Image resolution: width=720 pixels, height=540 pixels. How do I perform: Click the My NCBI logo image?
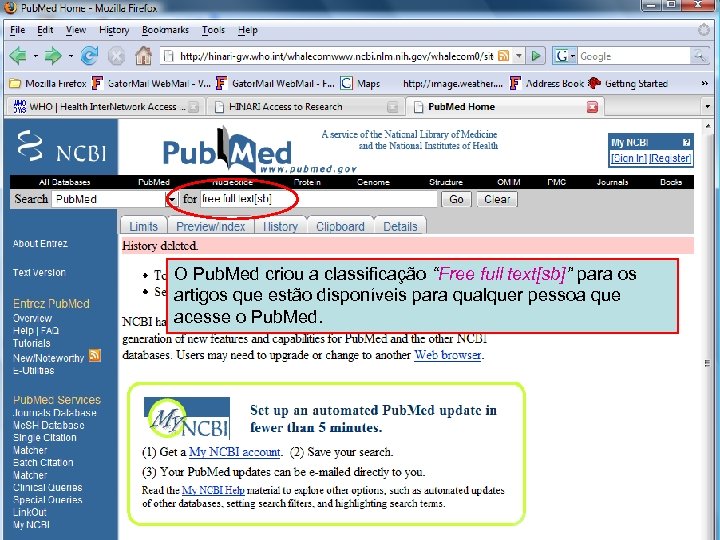point(187,418)
